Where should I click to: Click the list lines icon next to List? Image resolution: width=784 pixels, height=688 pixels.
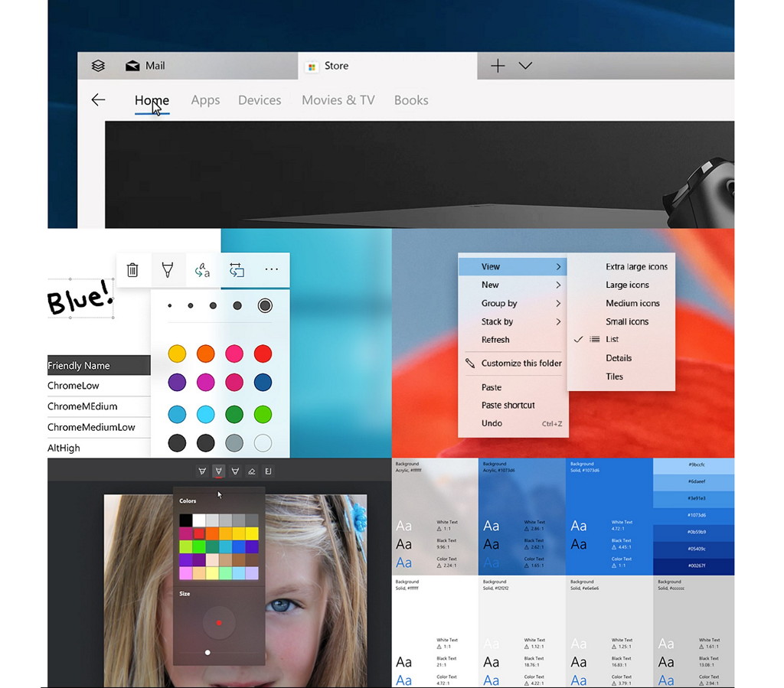point(594,339)
